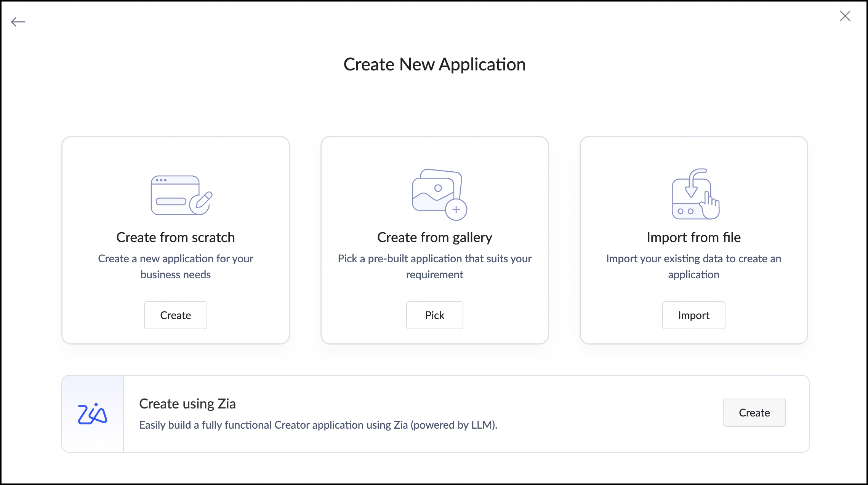
Task: Select the Import from file heading
Action: (x=693, y=238)
